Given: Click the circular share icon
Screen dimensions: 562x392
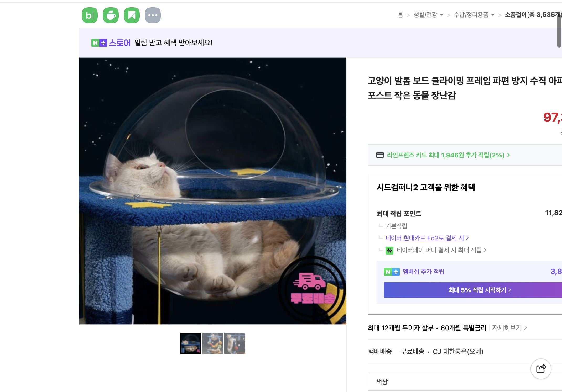Looking at the screenshot, I should pyautogui.click(x=540, y=369).
